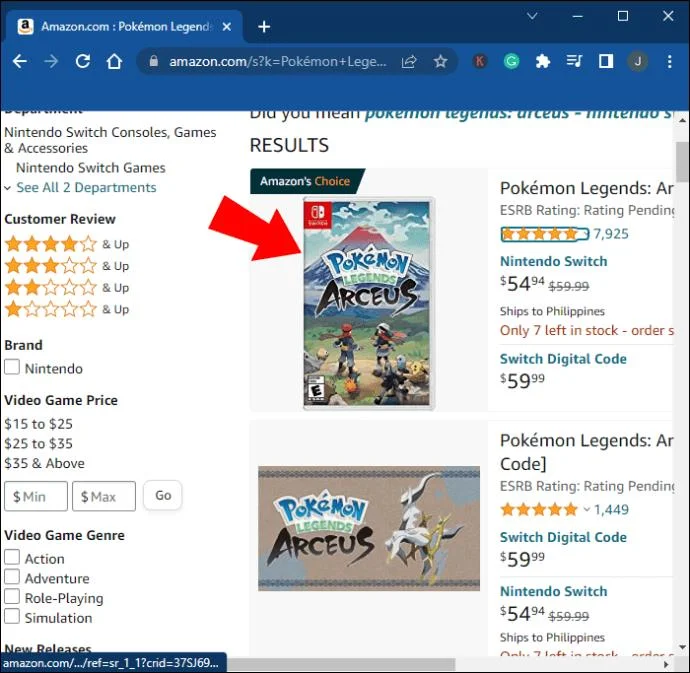Select price range $15 to $25
The image size is (690, 673).
click(x=38, y=424)
